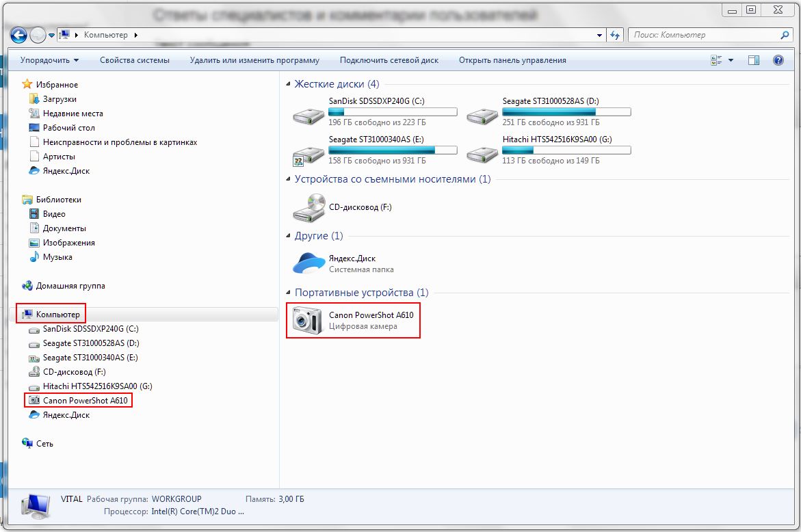801x532 pixels.
Task: Click the C: drive free space bar
Action: click(393, 112)
